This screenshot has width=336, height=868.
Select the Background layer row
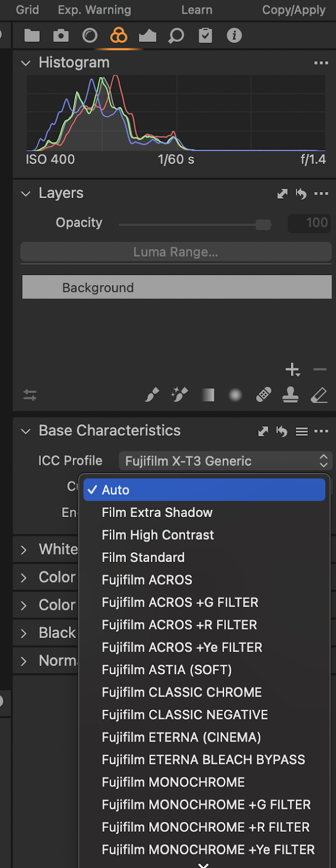[177, 287]
